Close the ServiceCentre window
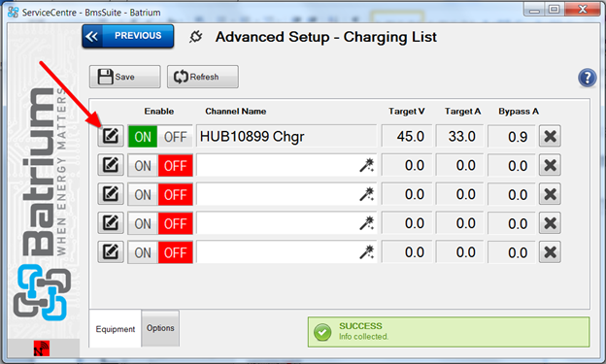 click(583, 10)
